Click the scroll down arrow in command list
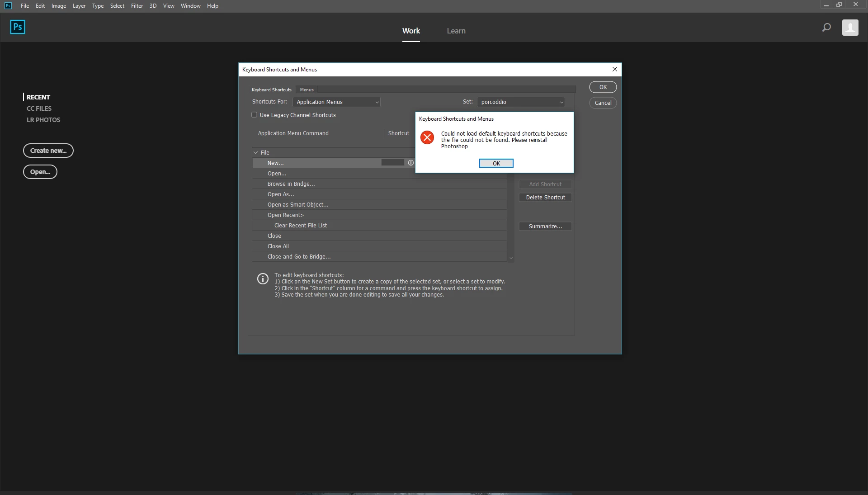 511,259
